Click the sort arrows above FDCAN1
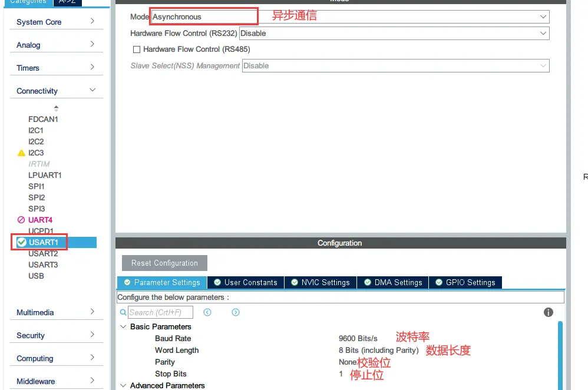Image resolution: width=588 pixels, height=390 pixels. (x=56, y=108)
